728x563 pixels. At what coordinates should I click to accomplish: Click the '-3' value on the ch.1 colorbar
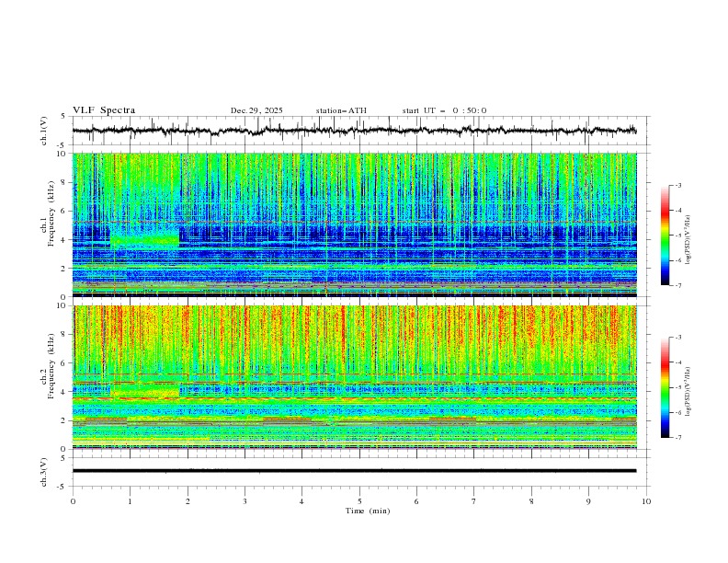(677, 185)
